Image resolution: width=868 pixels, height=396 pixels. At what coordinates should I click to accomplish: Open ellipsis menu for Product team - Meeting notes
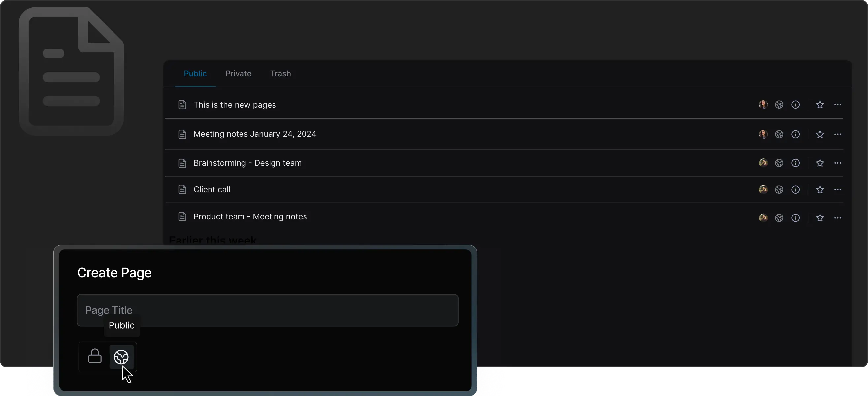click(x=838, y=218)
